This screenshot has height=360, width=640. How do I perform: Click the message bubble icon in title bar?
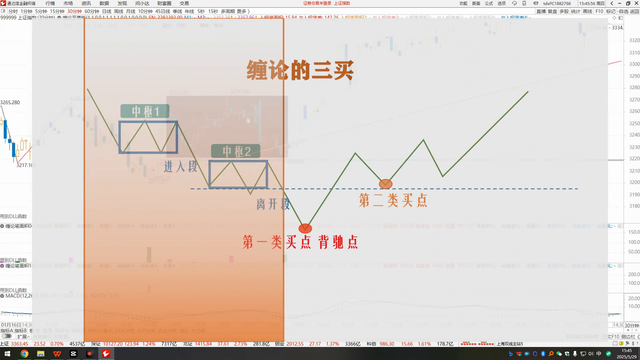coord(514,3)
